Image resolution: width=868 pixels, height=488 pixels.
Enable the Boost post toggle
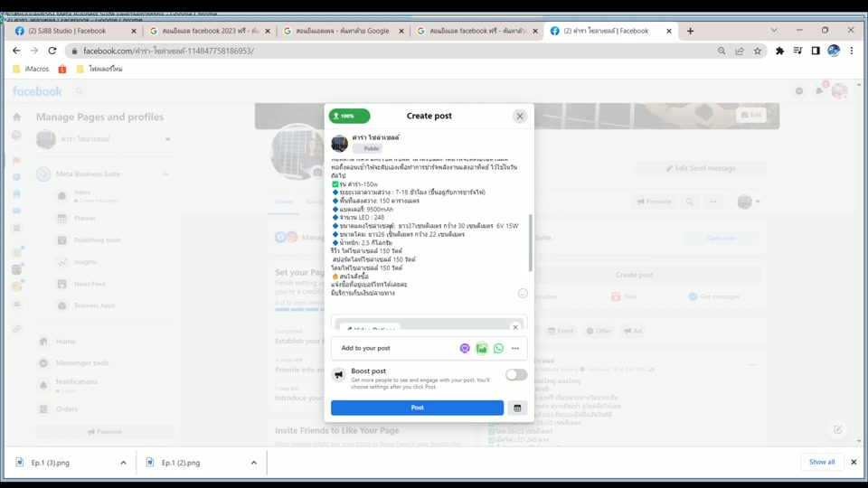point(515,374)
